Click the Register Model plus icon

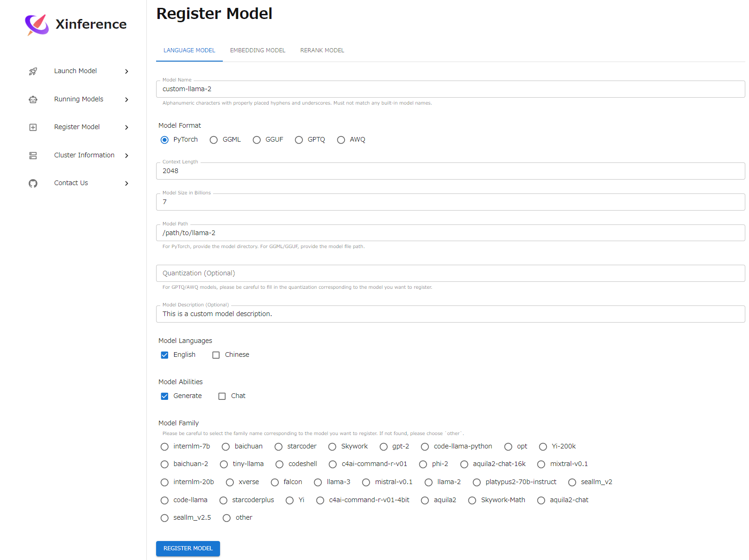[33, 127]
